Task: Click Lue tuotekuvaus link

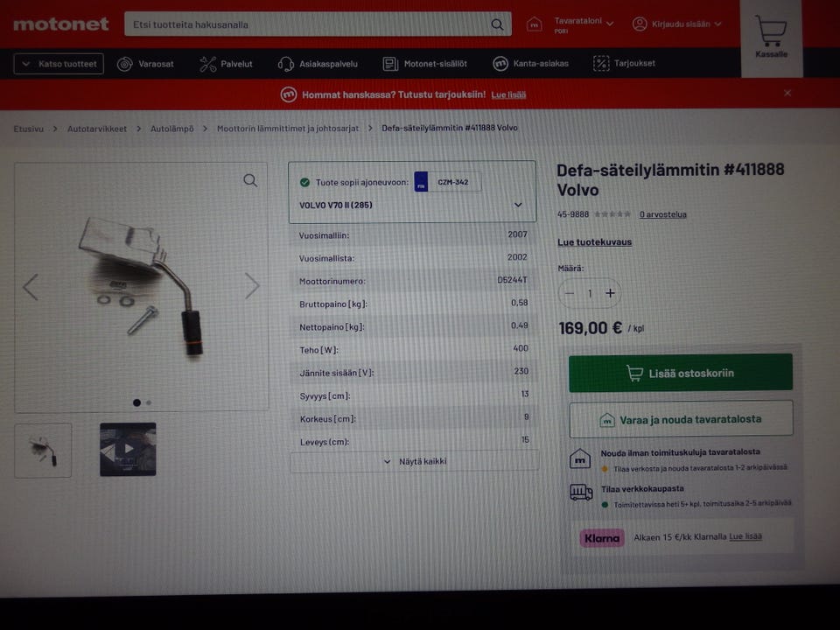Action: pyautogui.click(x=595, y=242)
